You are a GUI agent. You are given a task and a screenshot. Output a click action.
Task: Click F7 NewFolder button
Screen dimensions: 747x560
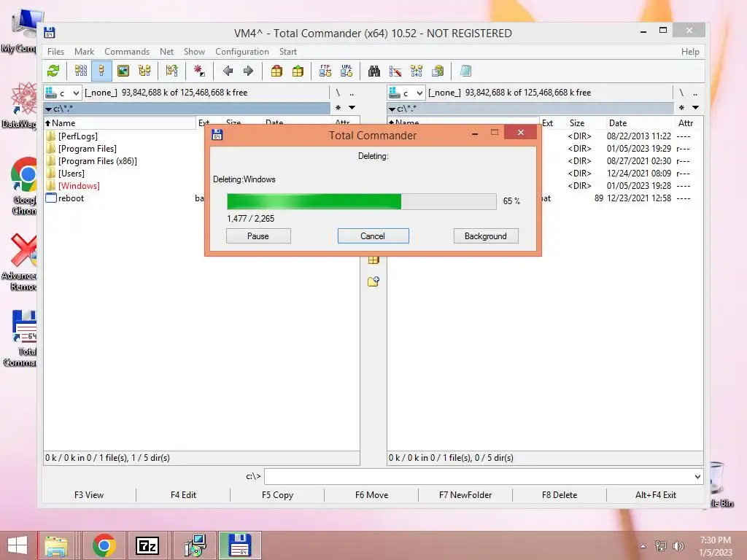[465, 495]
